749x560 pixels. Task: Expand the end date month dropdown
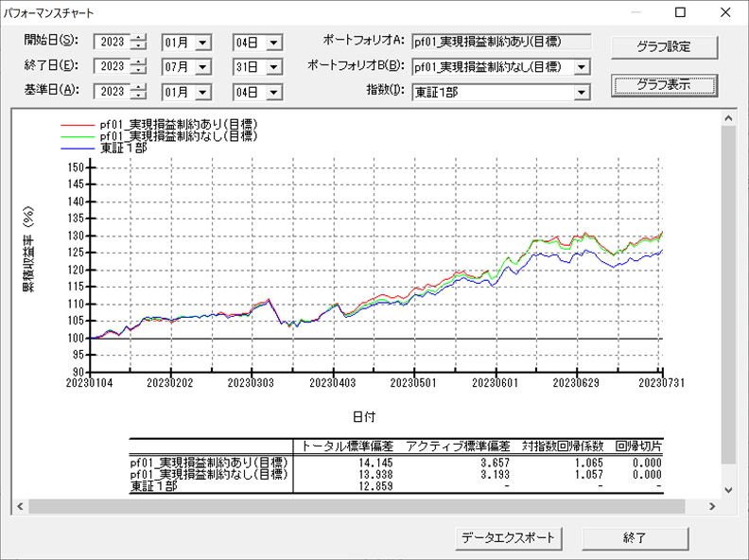[x=202, y=67]
